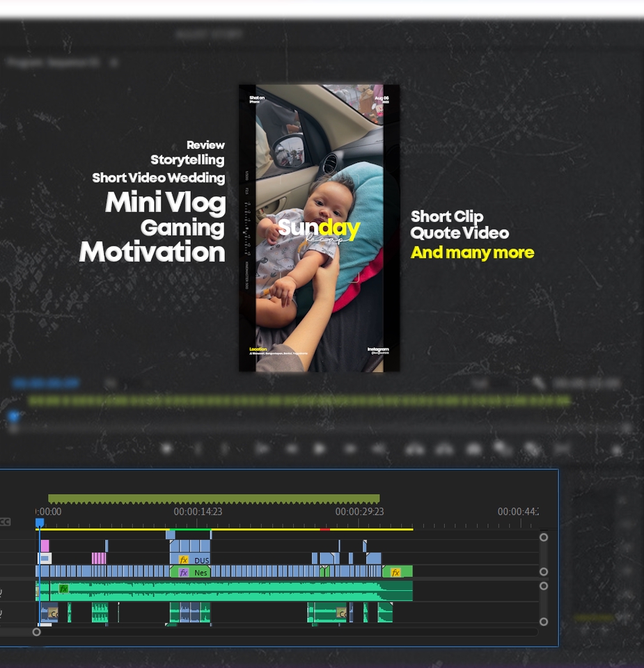Click the 00:00:14:23 timecode on the ruler
Image resolution: width=644 pixels, height=668 pixels.
click(x=198, y=511)
